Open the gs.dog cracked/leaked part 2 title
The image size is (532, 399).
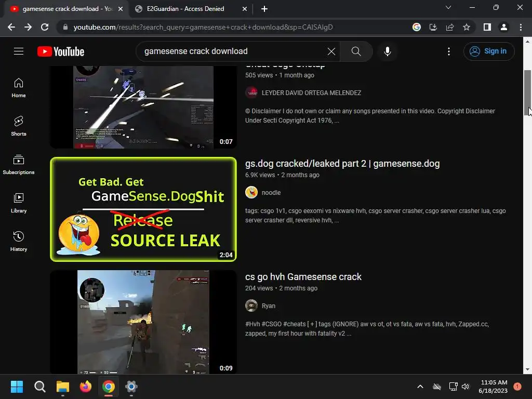coord(342,164)
